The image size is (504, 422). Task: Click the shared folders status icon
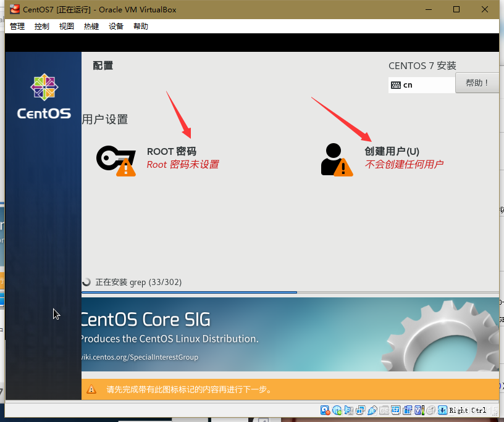pyautogui.click(x=384, y=410)
